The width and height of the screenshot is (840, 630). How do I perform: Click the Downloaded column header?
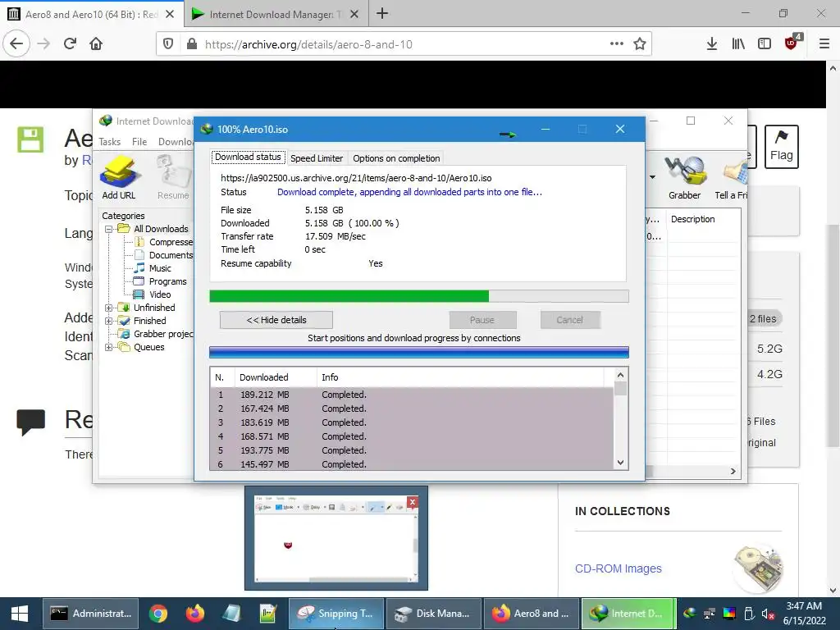click(276, 377)
